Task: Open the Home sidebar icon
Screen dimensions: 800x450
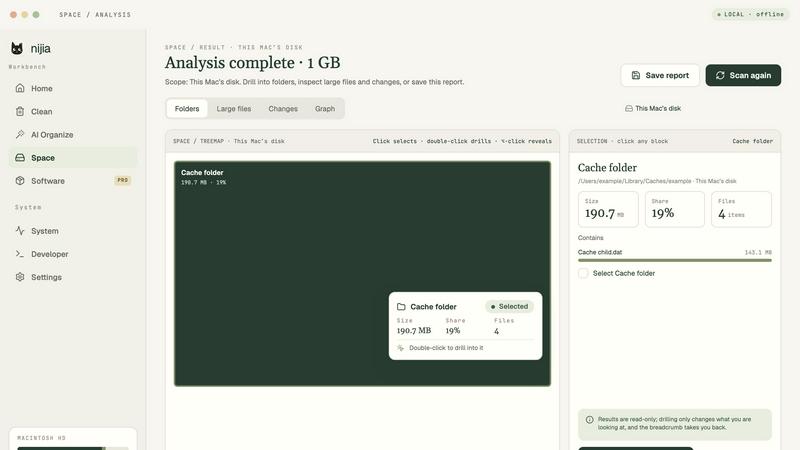Action: [20, 88]
